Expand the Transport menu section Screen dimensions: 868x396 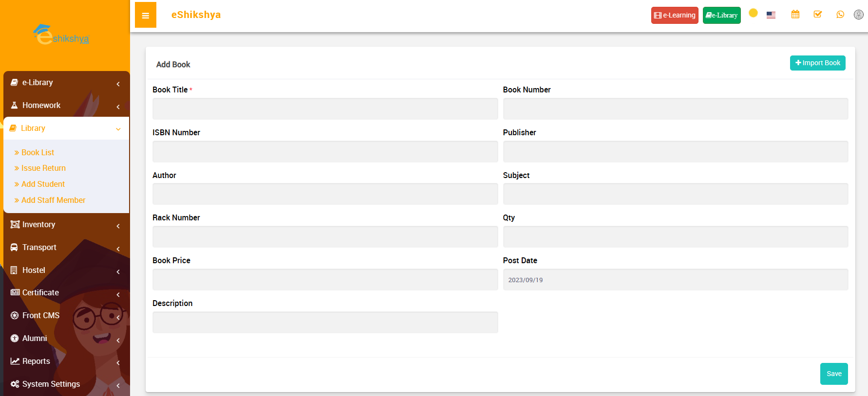[66, 248]
